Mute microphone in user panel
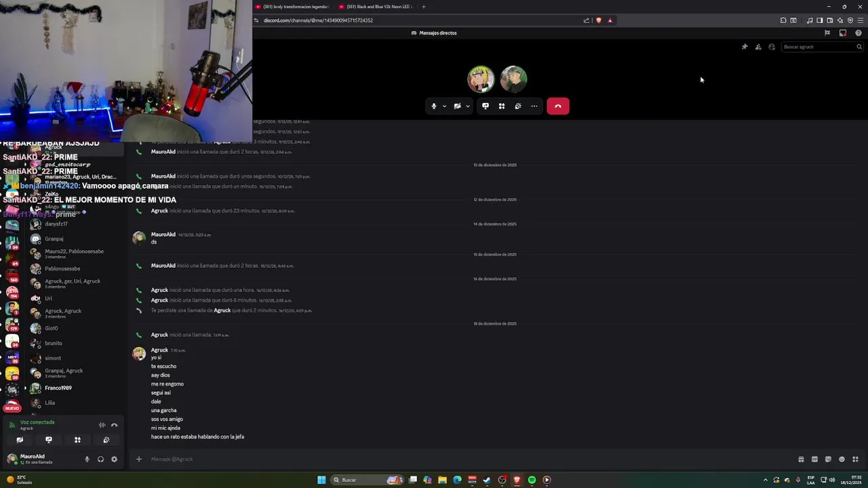Screen dimensions: 868x488 [x=87, y=459]
